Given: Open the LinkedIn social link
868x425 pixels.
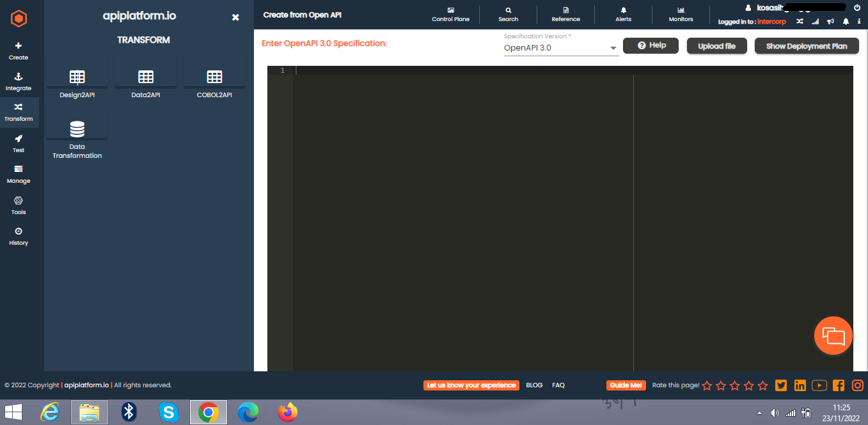Looking at the screenshot, I should click(x=800, y=385).
